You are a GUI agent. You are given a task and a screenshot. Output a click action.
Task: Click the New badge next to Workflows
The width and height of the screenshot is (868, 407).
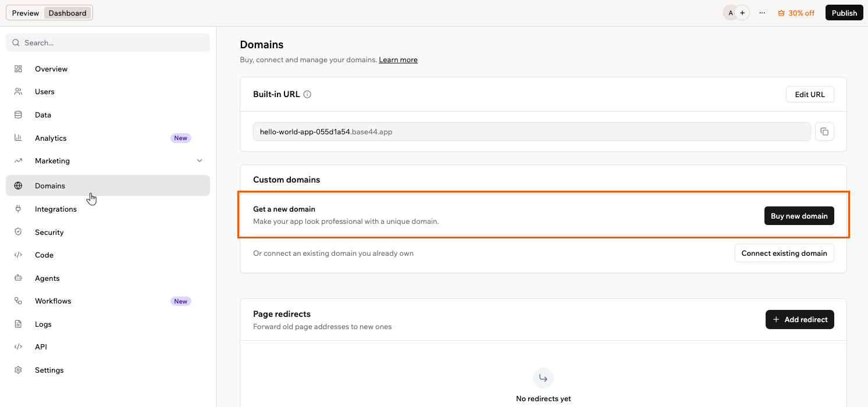click(181, 301)
